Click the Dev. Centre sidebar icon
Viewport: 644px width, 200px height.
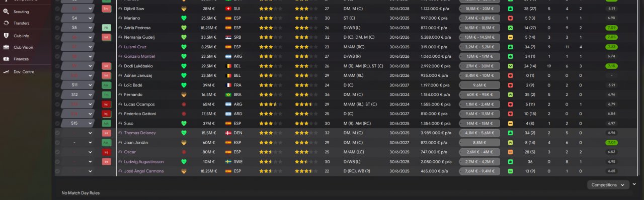pyautogui.click(x=6, y=72)
